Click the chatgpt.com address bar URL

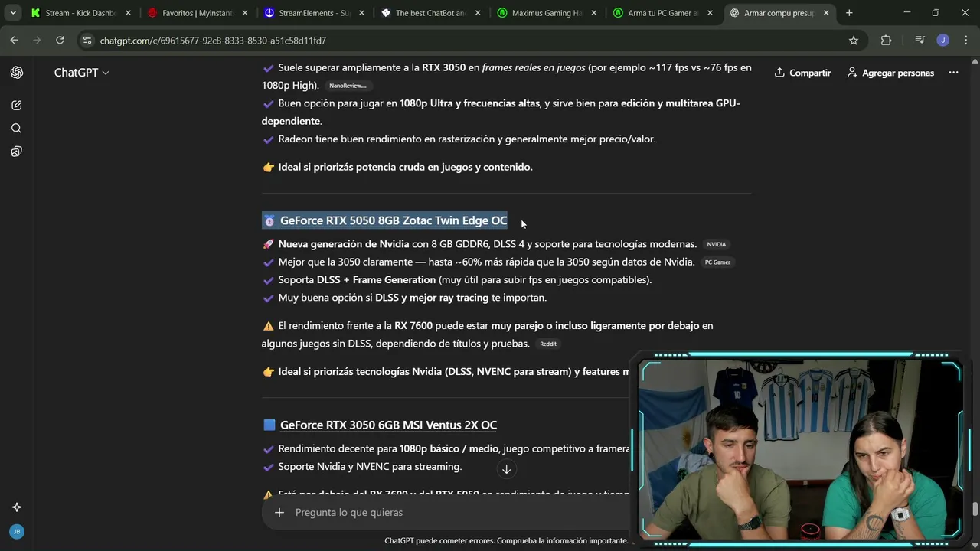(x=213, y=41)
